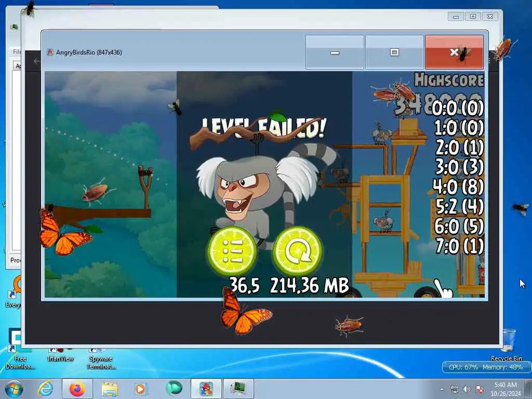Maximize the AngryBirdsRio window
532x399 pixels.
[x=394, y=52]
